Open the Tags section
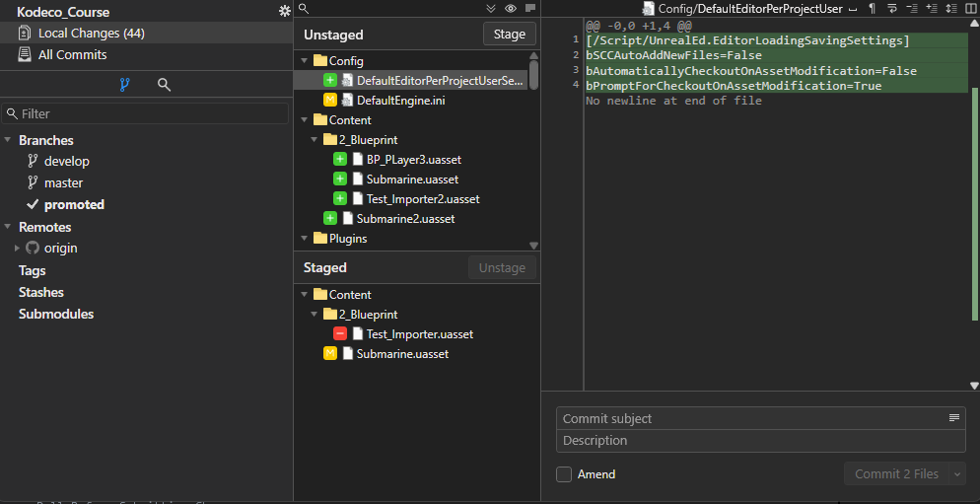 point(32,271)
